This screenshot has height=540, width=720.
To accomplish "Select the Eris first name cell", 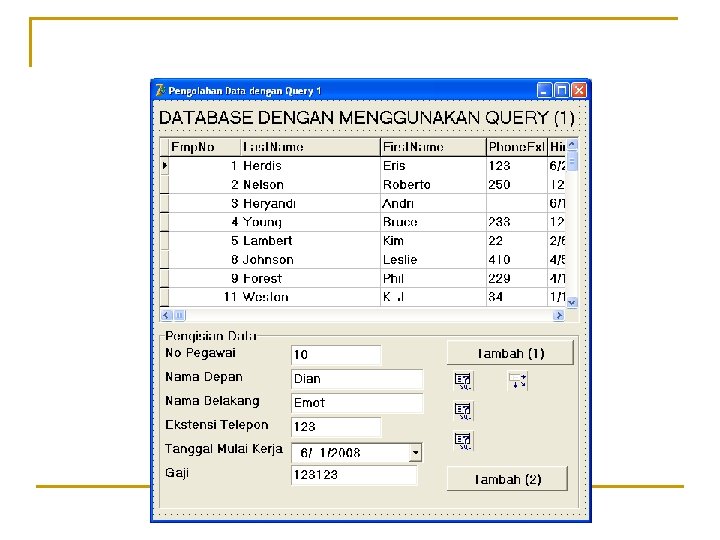I will [x=433, y=166].
